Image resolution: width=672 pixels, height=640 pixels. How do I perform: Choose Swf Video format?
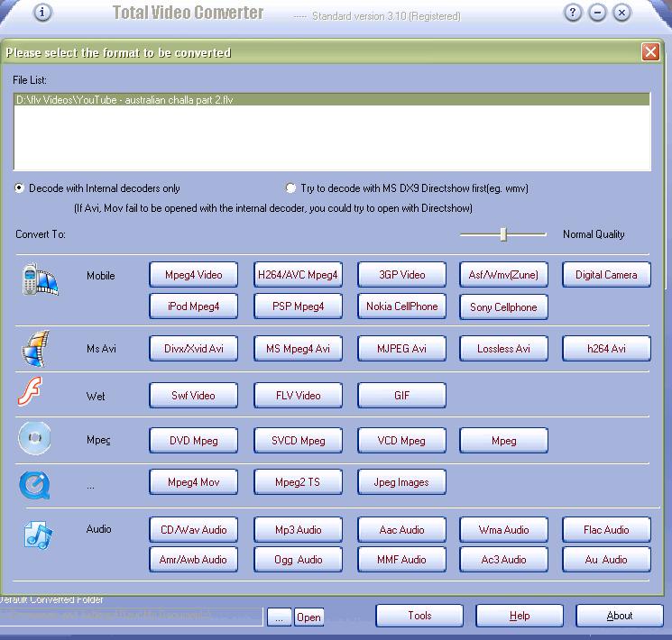(194, 396)
